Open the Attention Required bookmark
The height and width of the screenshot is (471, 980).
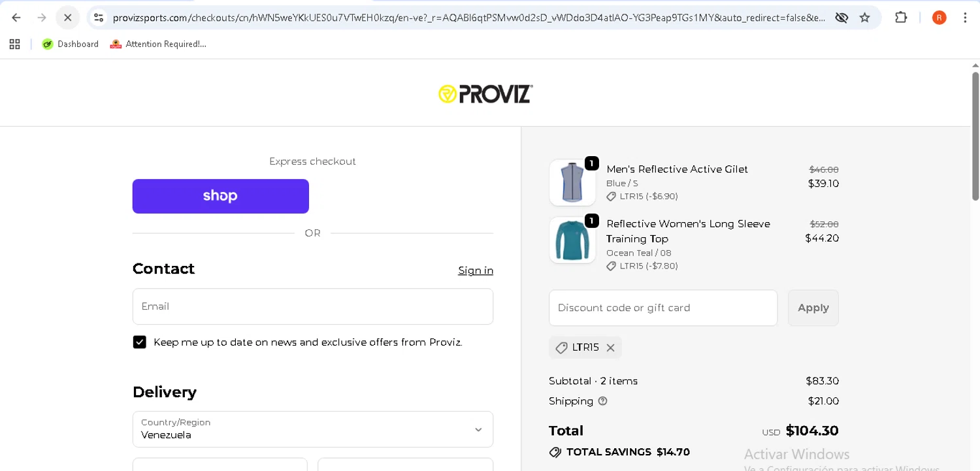[x=158, y=44]
